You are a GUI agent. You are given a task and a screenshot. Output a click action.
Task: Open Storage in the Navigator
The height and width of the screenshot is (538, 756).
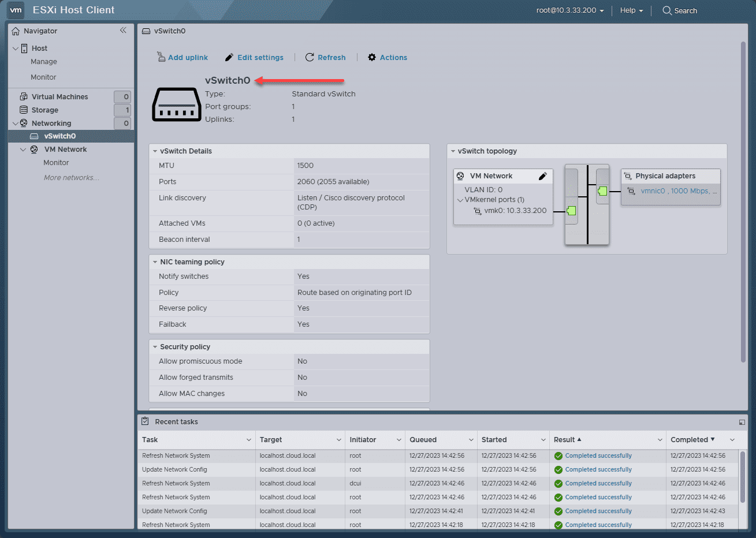(45, 110)
